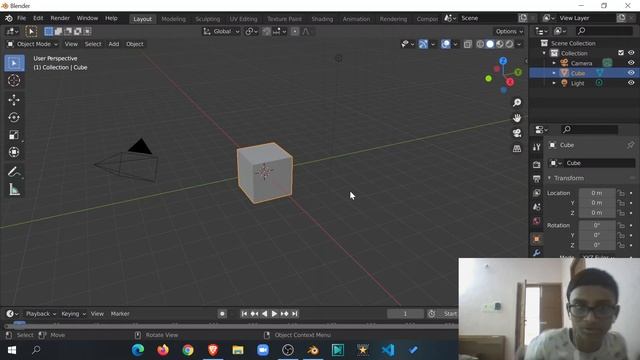Switch to solid viewport shading
This screenshot has height=360, width=640.
click(x=490, y=44)
